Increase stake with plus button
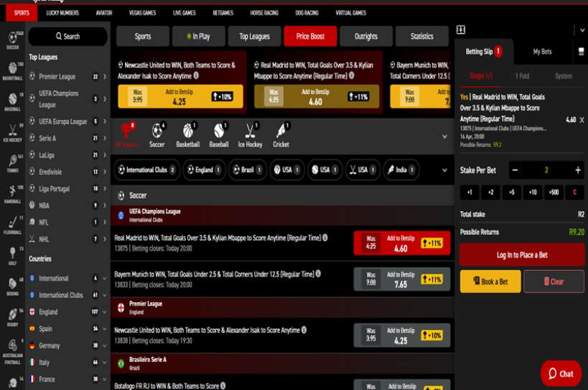The height and width of the screenshot is (390, 588). [578, 170]
